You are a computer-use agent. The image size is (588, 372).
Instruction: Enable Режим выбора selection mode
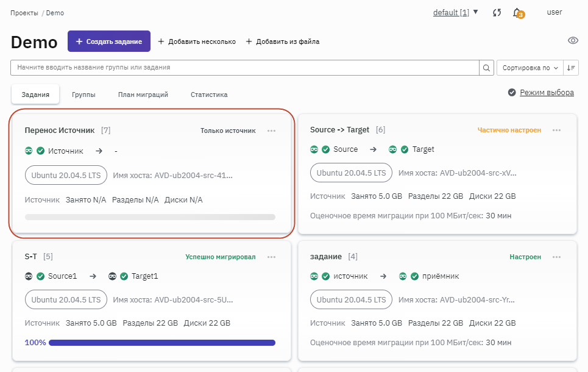click(x=540, y=93)
